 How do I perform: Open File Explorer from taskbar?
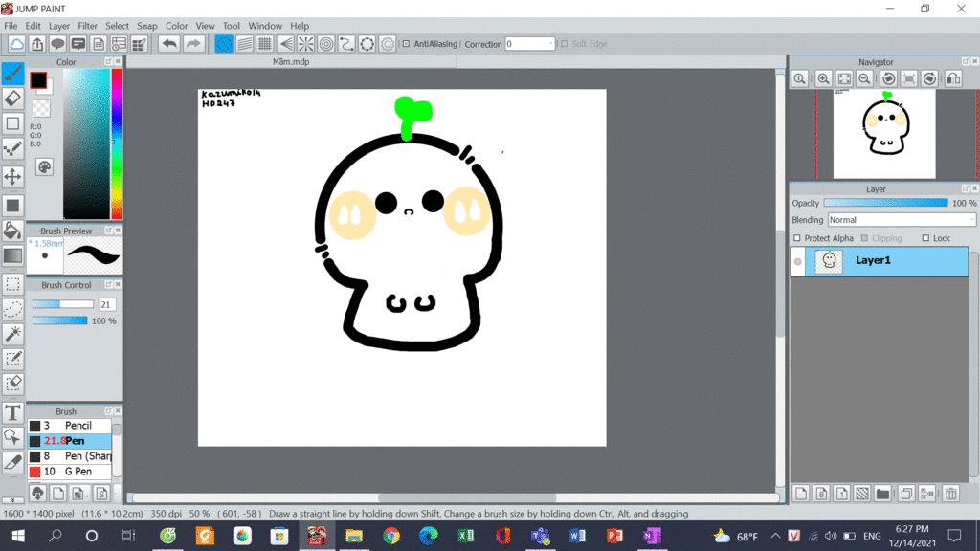pos(354,536)
